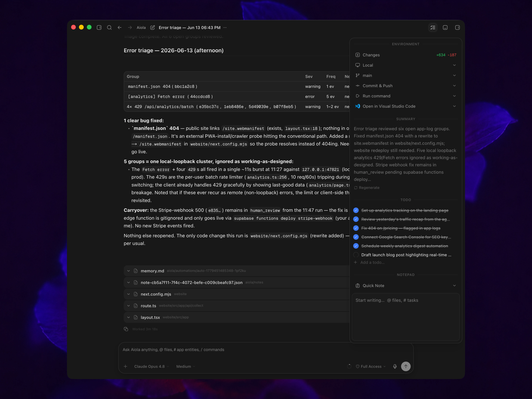Click the Aiola breadcrumb

tap(141, 28)
